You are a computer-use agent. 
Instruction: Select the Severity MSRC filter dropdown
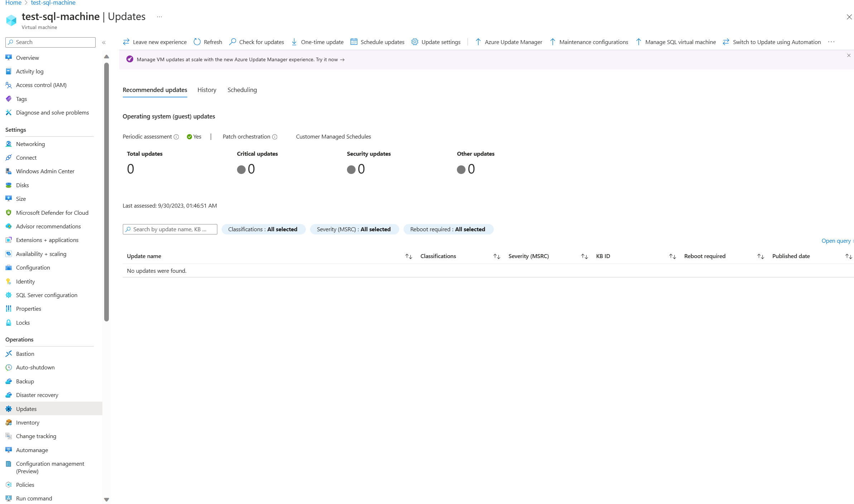tap(354, 229)
